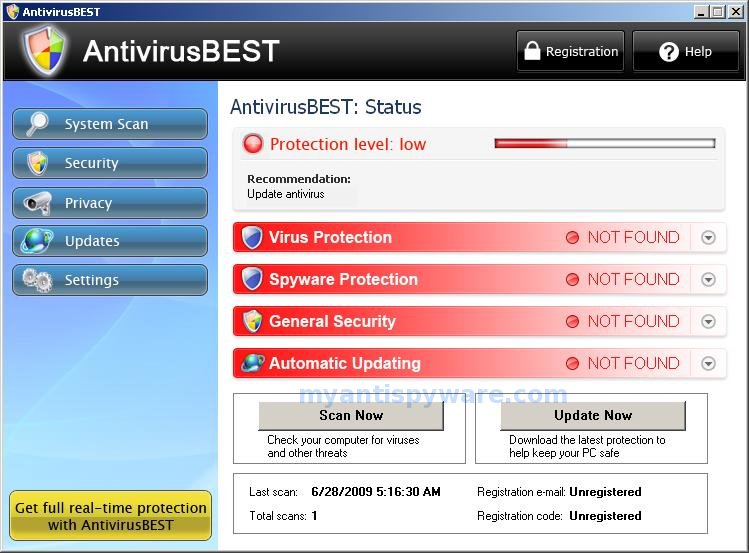Click the AntivirusBEST shield logo in header
Image resolution: width=749 pixels, height=553 pixels.
[x=44, y=51]
